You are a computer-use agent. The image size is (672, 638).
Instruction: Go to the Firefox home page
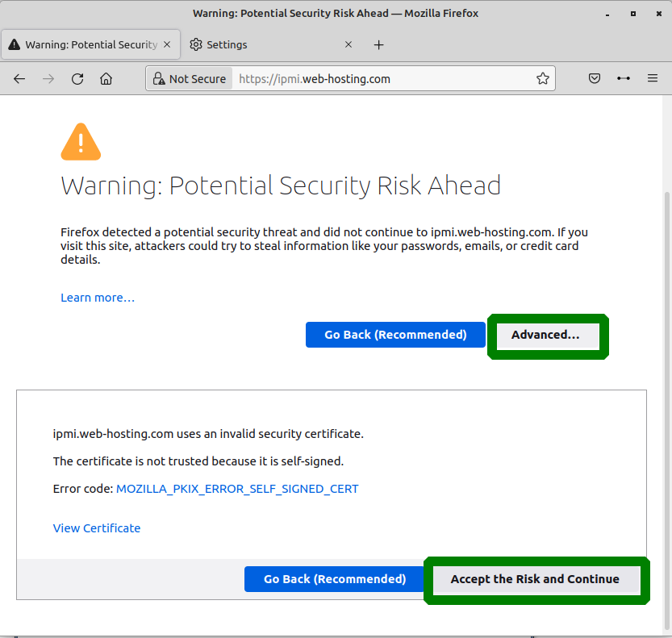click(106, 79)
